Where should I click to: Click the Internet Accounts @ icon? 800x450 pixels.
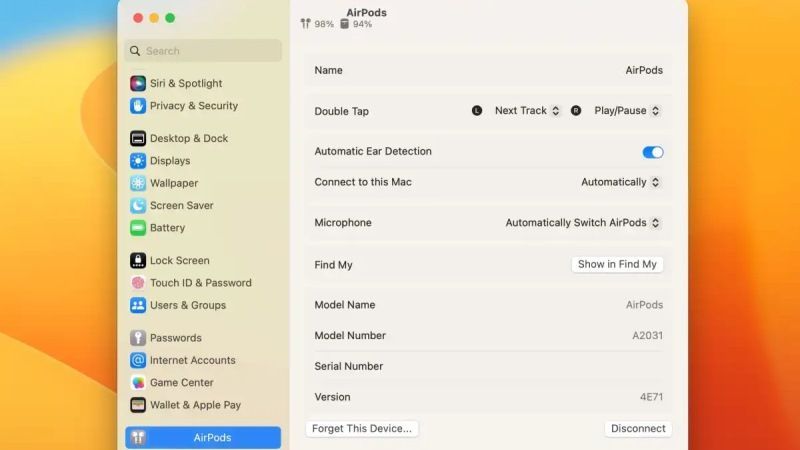pos(138,360)
